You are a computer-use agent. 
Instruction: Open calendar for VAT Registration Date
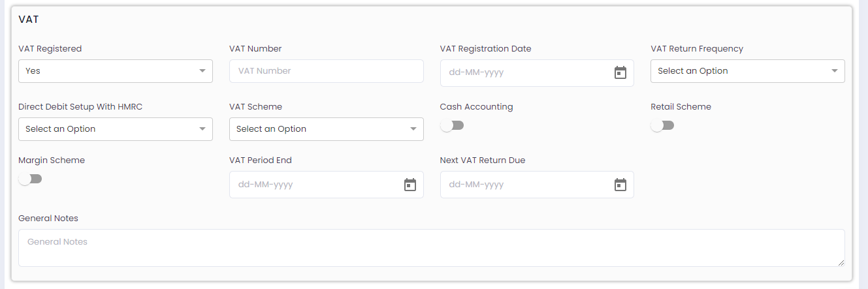tap(620, 72)
